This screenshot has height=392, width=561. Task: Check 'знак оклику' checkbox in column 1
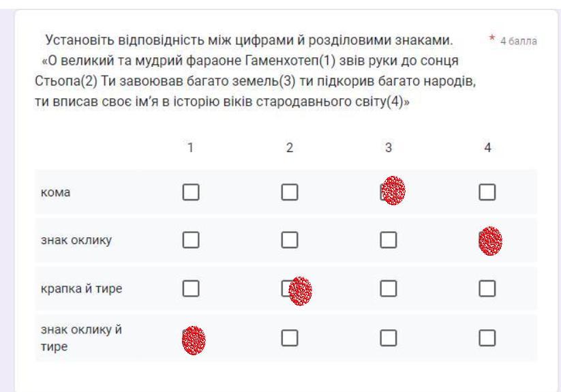click(x=190, y=240)
